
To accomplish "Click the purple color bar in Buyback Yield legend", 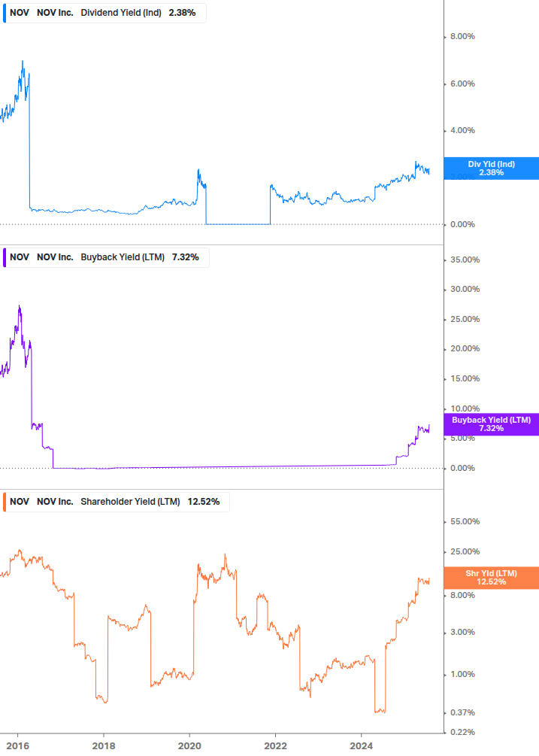I will tap(5, 257).
